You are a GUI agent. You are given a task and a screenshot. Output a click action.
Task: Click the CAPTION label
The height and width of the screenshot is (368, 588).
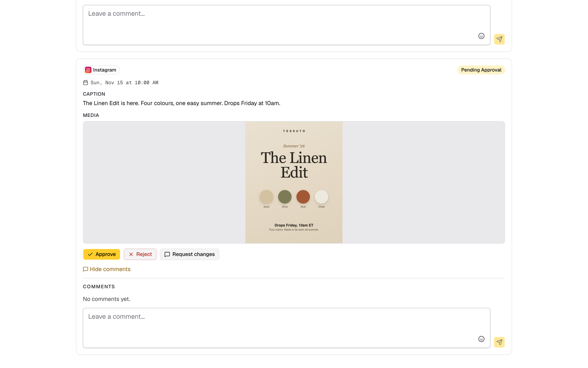(x=94, y=94)
